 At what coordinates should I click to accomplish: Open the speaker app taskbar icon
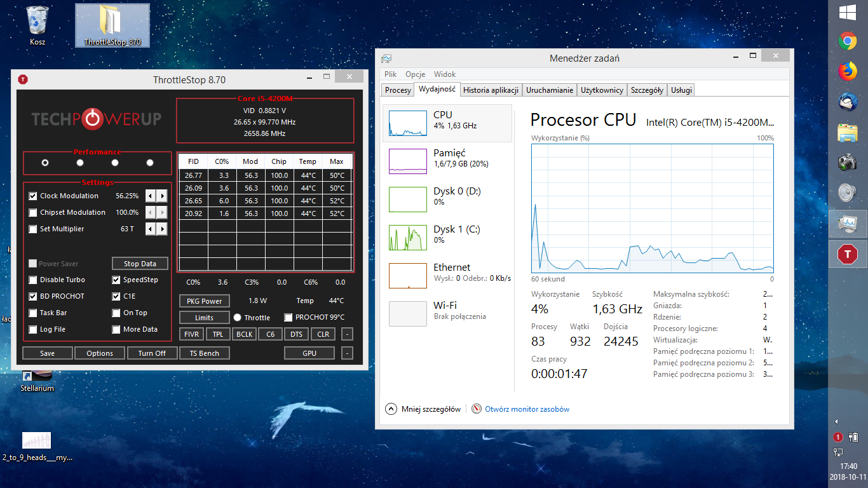(847, 193)
